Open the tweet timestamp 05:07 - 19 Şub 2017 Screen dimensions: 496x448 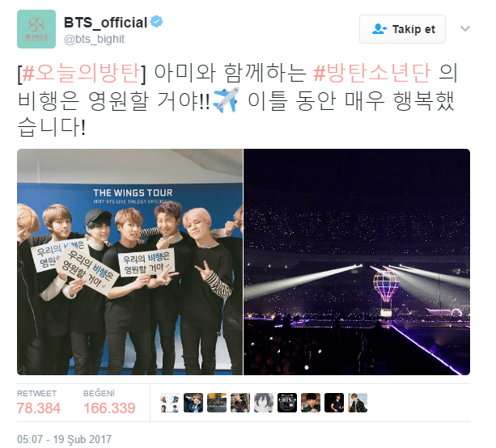64,439
